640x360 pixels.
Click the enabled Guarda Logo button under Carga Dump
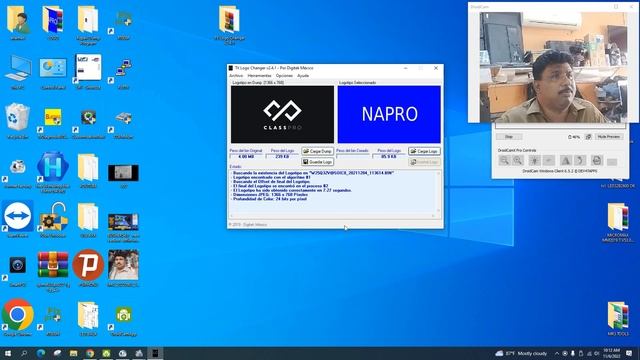coord(318,162)
